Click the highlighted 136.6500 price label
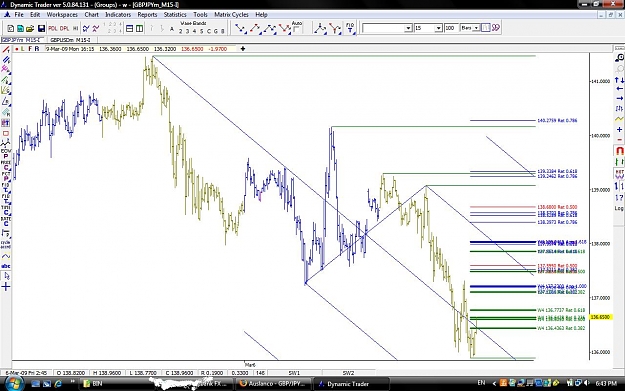 [x=600, y=317]
